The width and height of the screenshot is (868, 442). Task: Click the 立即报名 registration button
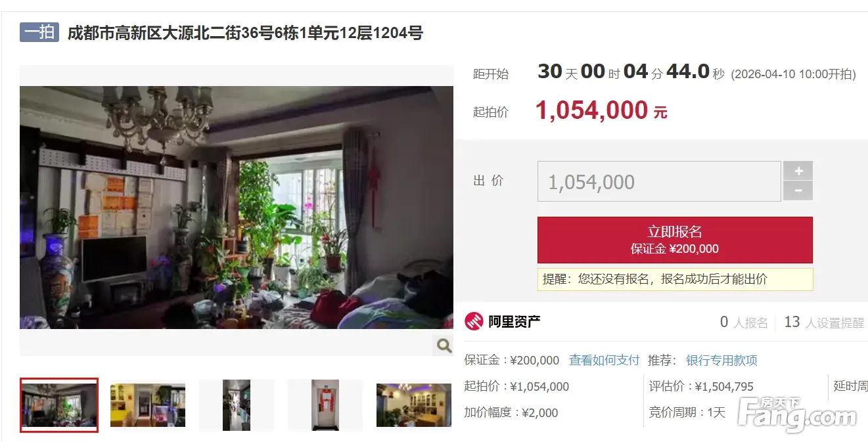coord(675,240)
